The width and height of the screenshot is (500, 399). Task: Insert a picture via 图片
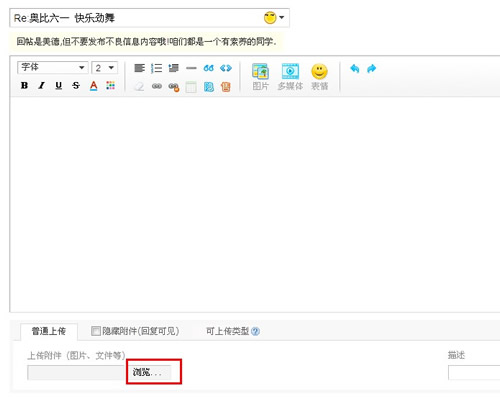click(260, 77)
